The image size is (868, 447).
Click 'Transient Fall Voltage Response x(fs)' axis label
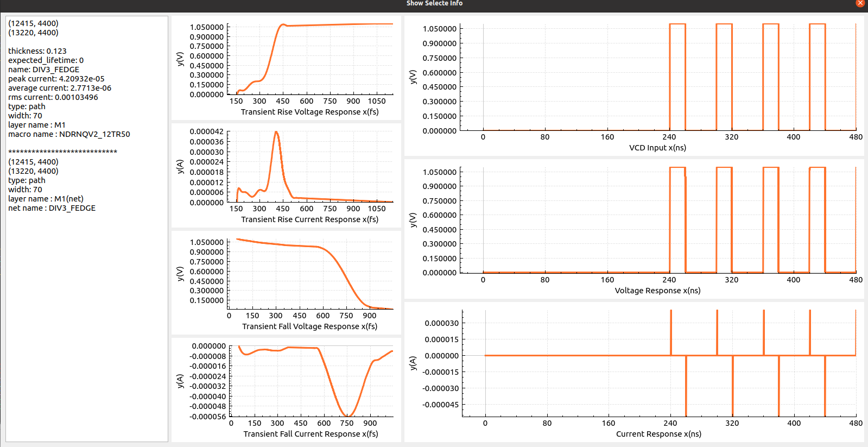pos(309,326)
